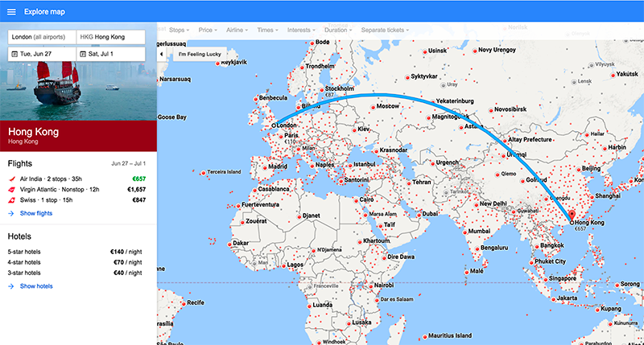Click the arrow icon next to Show flights

11,213
